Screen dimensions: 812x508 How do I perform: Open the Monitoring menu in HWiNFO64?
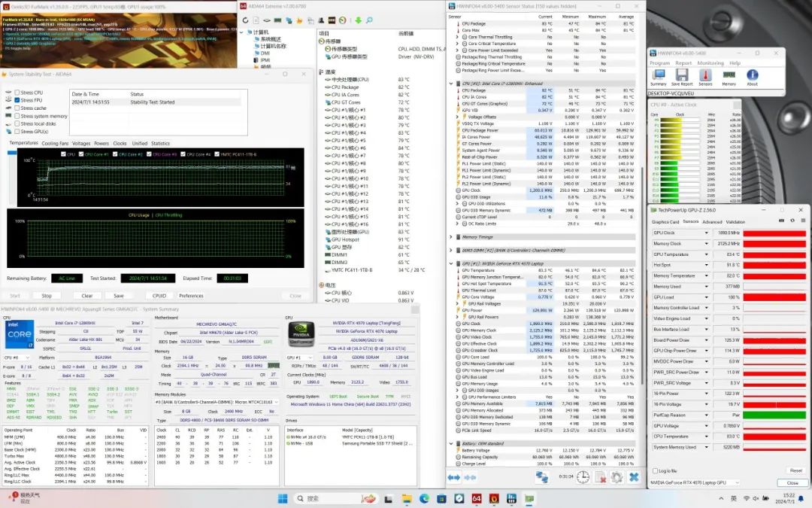[710, 62]
